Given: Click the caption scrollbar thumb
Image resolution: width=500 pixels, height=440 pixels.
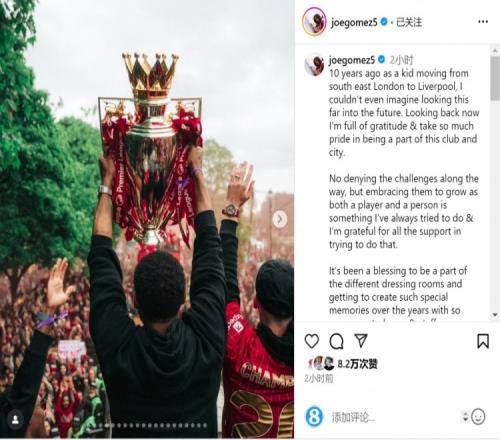Looking at the screenshot, I should (495, 78).
